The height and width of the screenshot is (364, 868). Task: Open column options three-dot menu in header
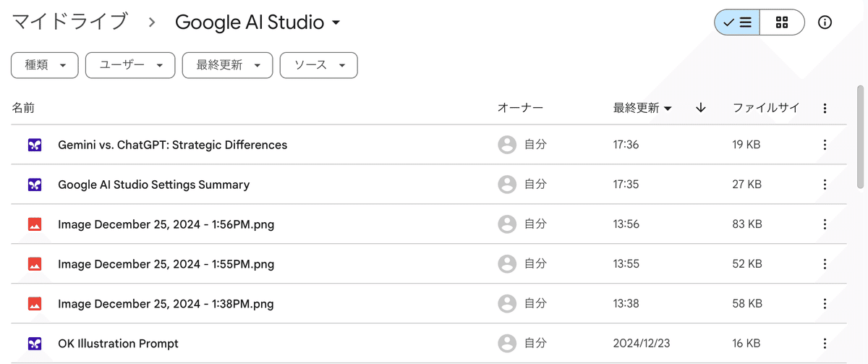825,109
